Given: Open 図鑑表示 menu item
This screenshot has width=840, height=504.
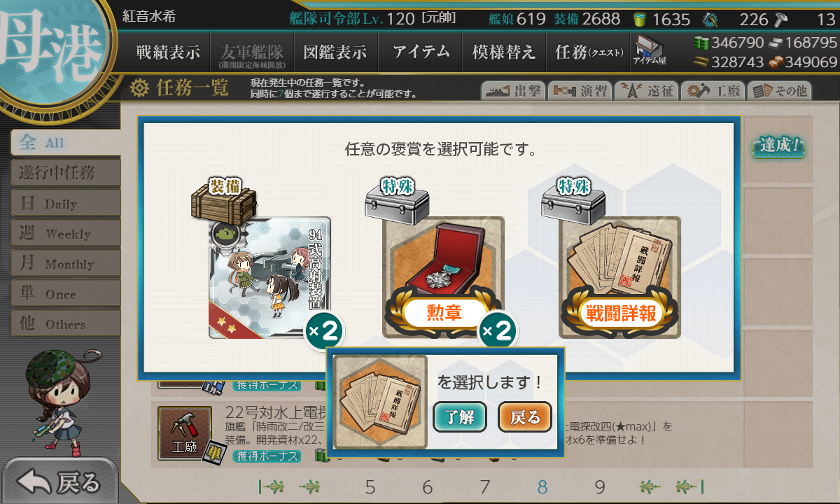Looking at the screenshot, I should [x=335, y=52].
